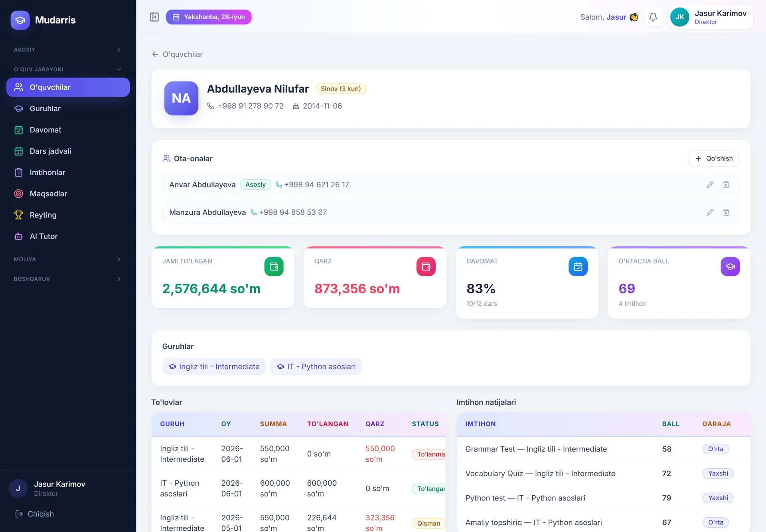Expand the Boshqaruv sidebar section
Viewport: 766px width, 532px height.
coord(68,279)
